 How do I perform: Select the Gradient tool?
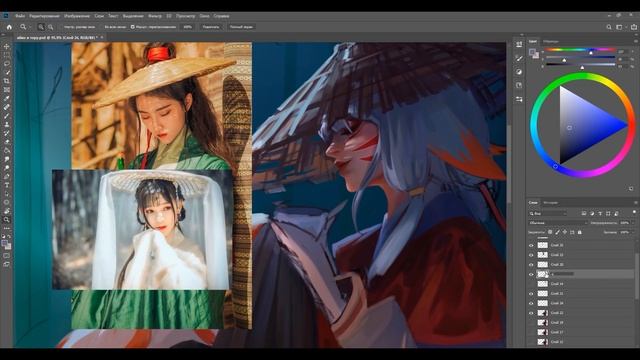click(x=7, y=150)
